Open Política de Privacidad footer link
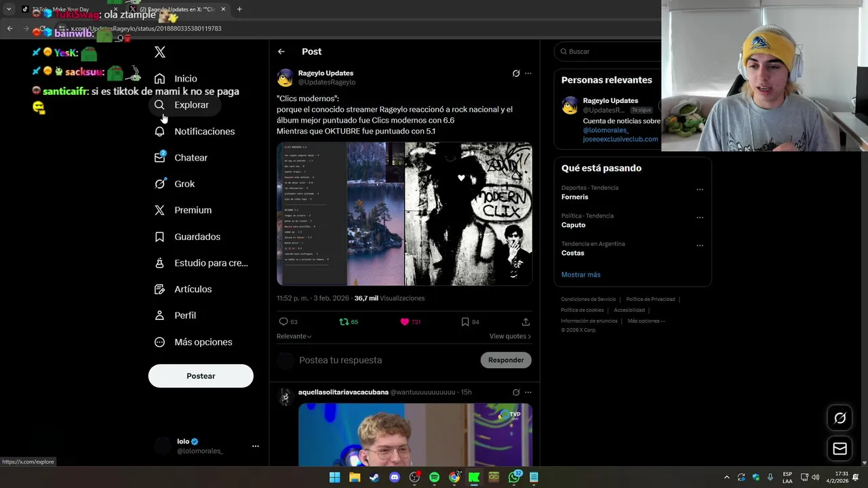868x488 pixels. click(x=650, y=299)
